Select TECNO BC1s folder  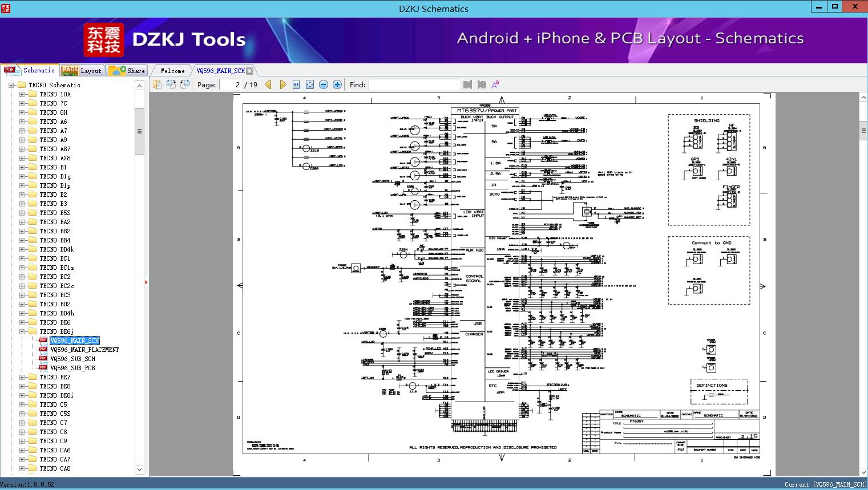tap(56, 268)
